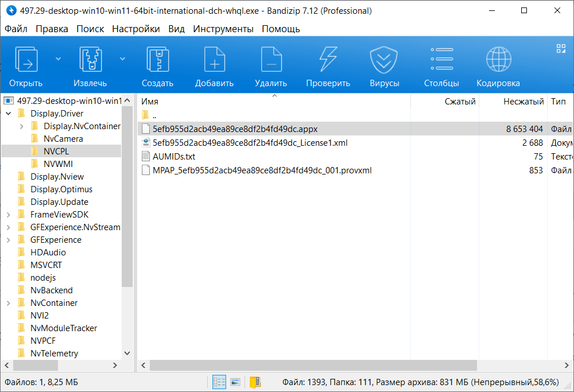
Task: Open the Правка menu
Action: 52,29
